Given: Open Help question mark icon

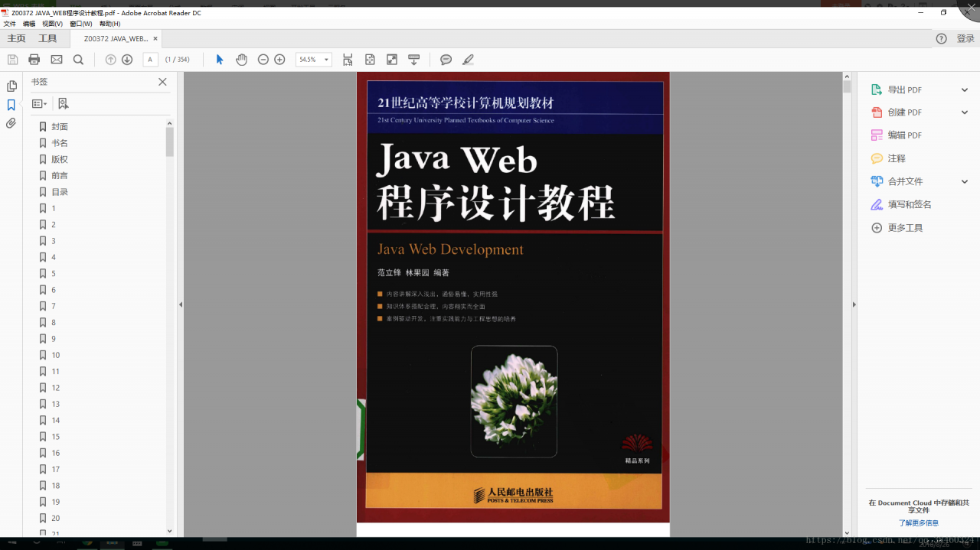Looking at the screenshot, I should [941, 38].
